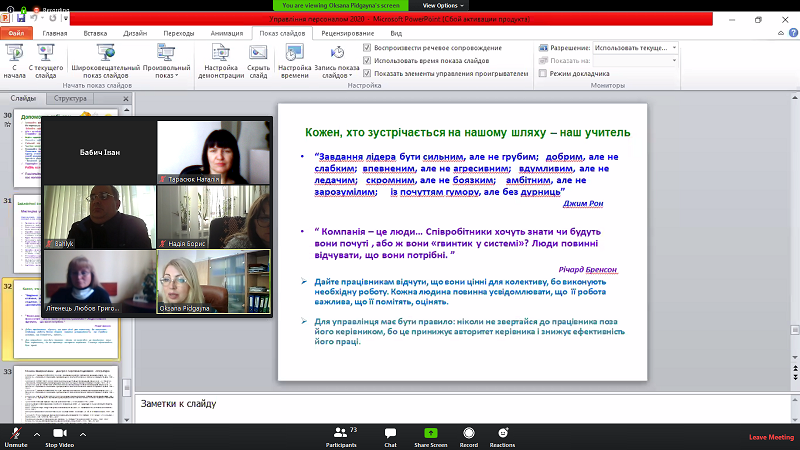Viewport: 800px width, 450px height.
Task: Expand audio options arrow next to Unmute
Action: coord(36,437)
